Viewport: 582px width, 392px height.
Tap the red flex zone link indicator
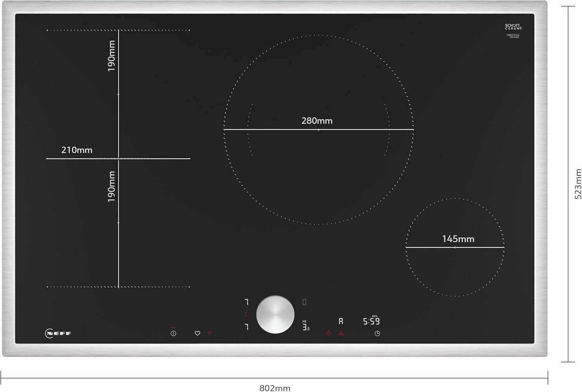tap(246, 314)
